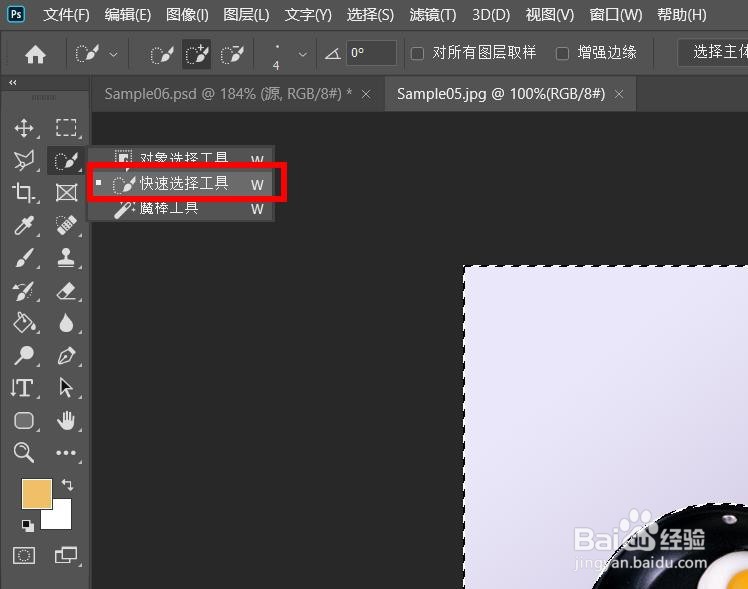Image resolution: width=748 pixels, height=589 pixels.
Task: Close the Sample05.jpg tab
Action: [619, 94]
